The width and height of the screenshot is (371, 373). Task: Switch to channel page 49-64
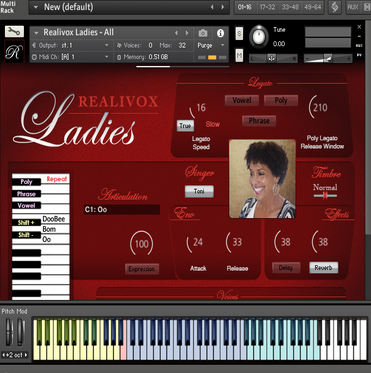(x=313, y=7)
